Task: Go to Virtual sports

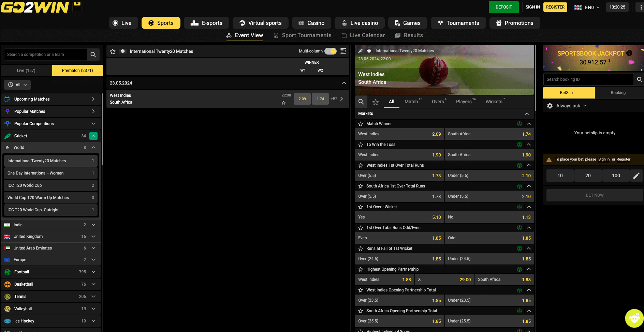Action: (261, 23)
